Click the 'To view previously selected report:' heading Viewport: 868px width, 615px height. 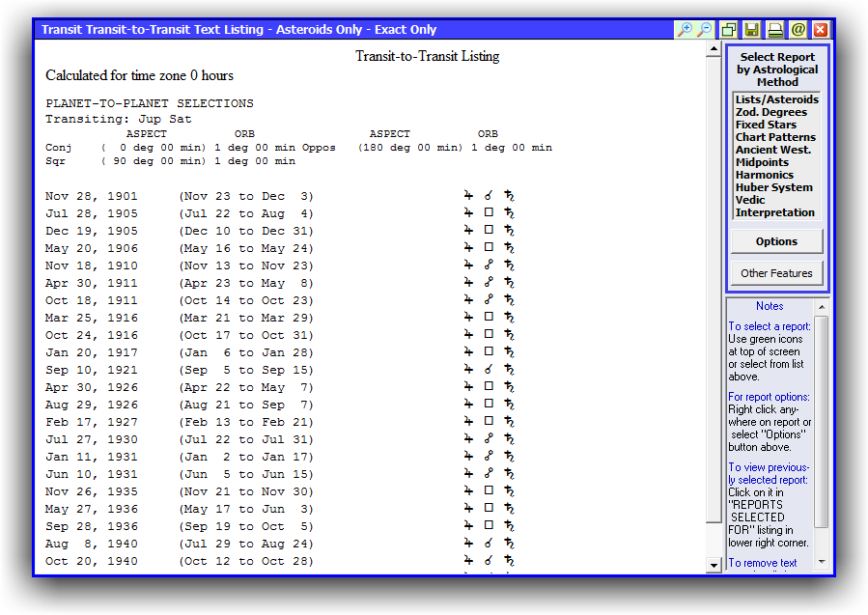769,473
